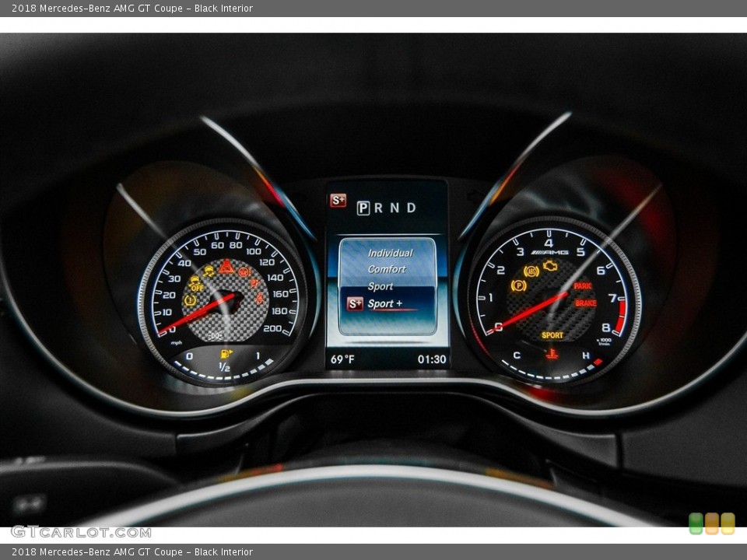Tap the yellow fuel pump icon
The height and width of the screenshot is (560, 747).
click(226, 354)
